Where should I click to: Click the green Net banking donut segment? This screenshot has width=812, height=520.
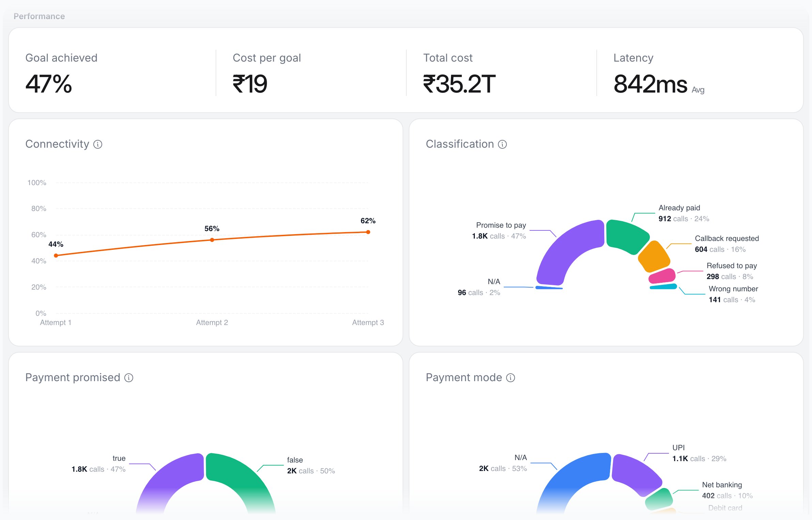click(x=659, y=499)
